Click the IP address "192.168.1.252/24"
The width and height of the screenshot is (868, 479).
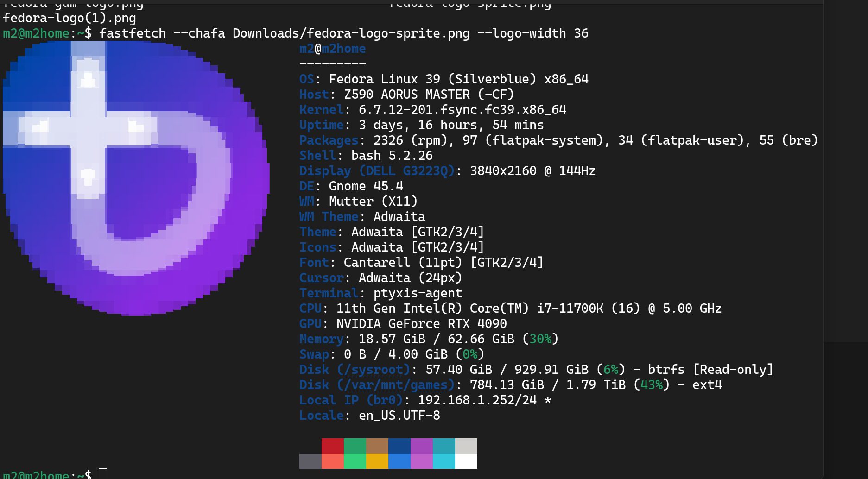(477, 400)
